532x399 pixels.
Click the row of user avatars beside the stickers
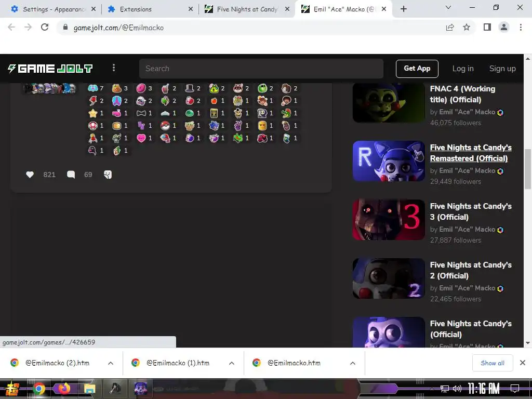coord(49,88)
